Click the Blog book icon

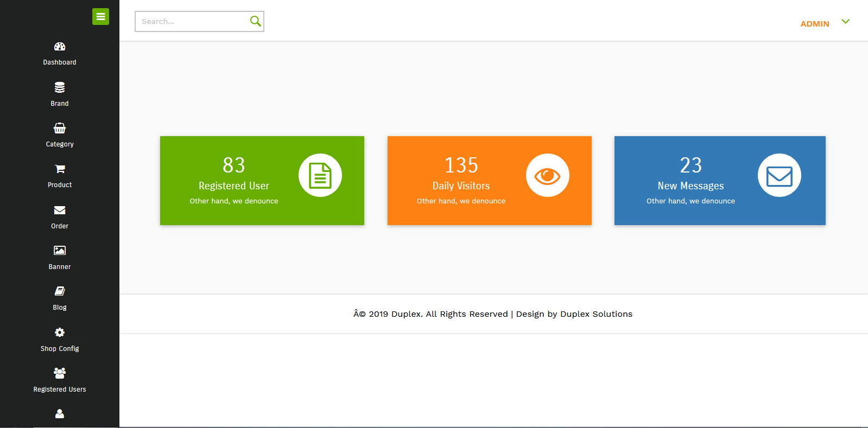click(x=60, y=291)
